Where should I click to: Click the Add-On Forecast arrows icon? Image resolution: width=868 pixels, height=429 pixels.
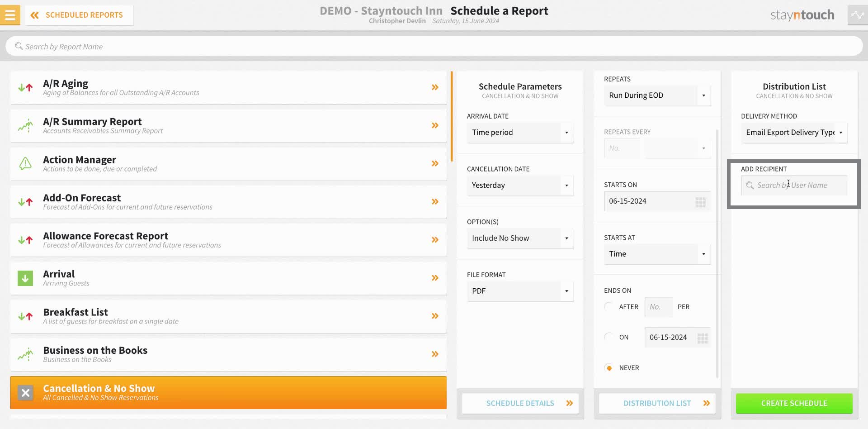click(25, 202)
